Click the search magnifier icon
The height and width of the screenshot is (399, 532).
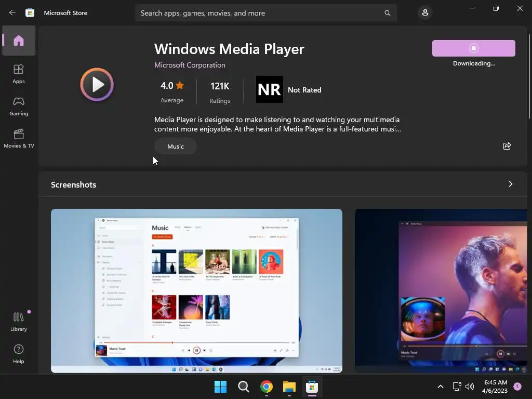click(387, 13)
